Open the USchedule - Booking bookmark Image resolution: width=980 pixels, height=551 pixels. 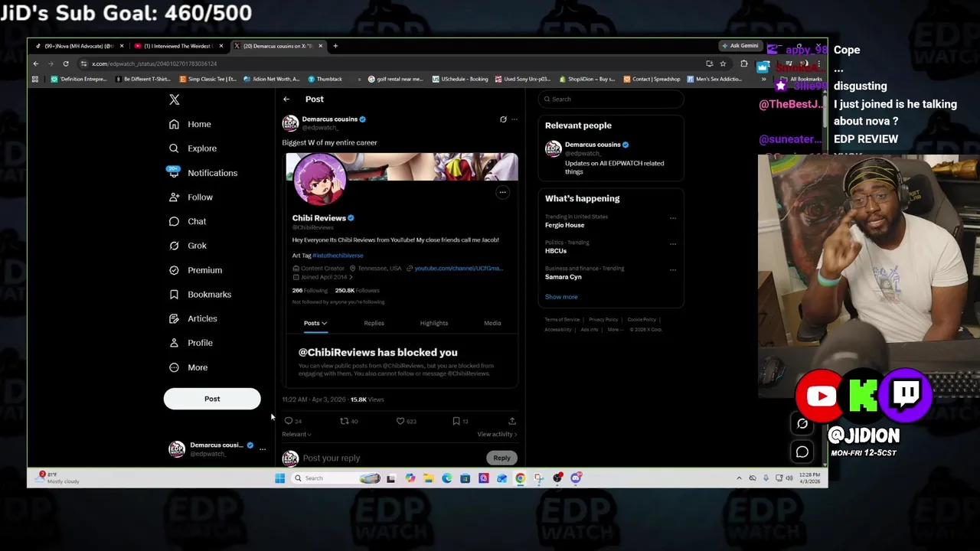[460, 79]
